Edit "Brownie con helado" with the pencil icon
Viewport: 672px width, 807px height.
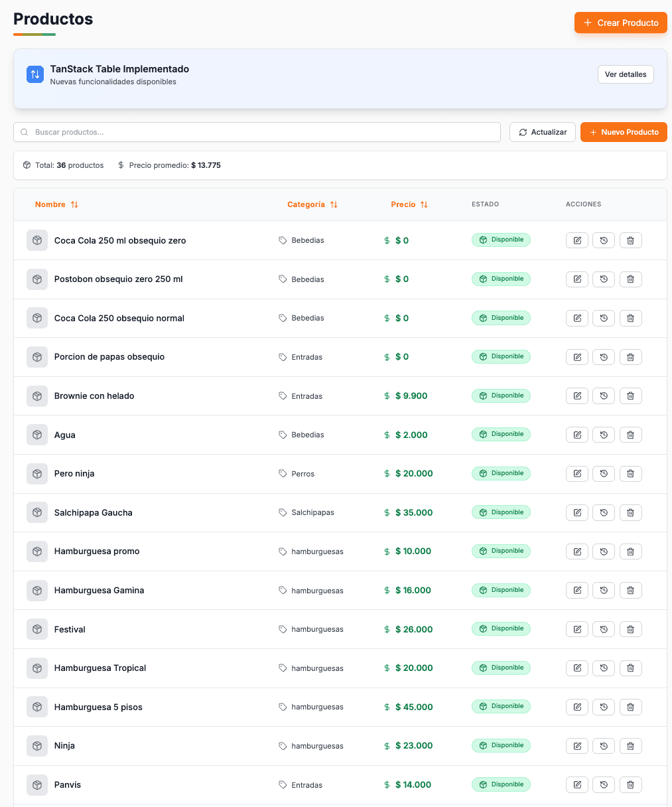(x=576, y=396)
